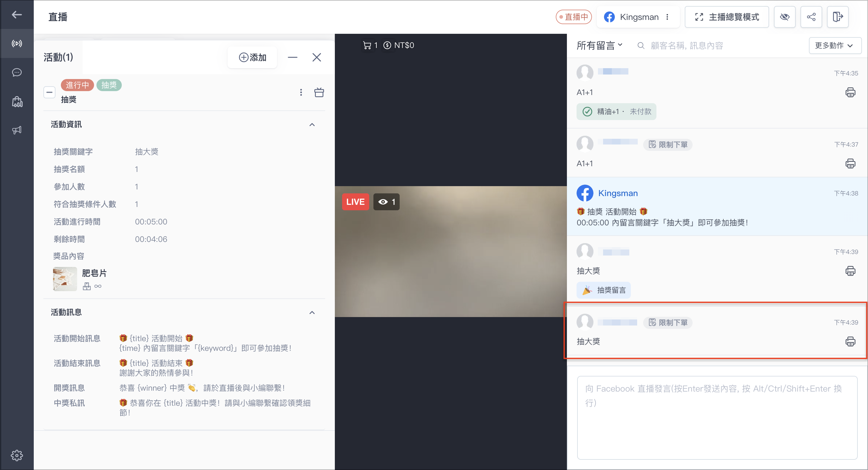
Task: Click the 活動開始訊息 label
Action: (77, 338)
